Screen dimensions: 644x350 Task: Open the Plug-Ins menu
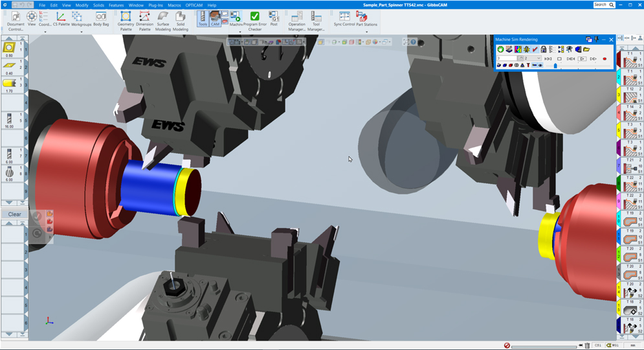155,5
